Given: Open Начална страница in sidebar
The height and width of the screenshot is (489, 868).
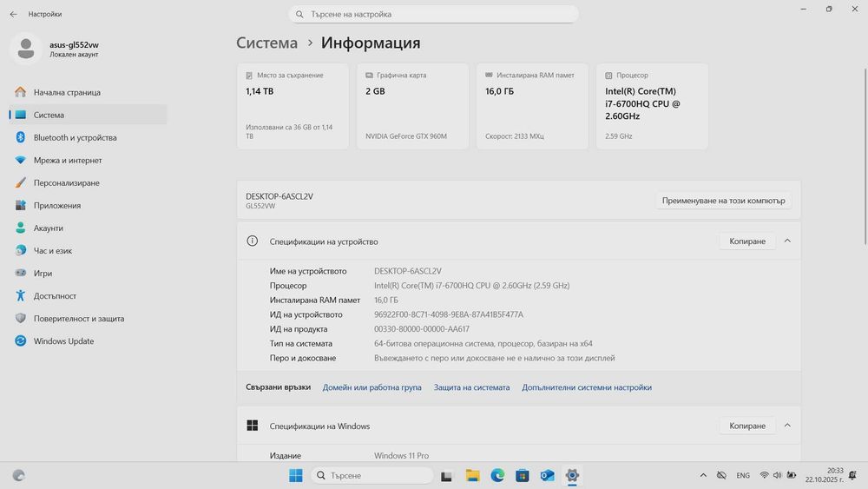Looking at the screenshot, I should pos(88,92).
